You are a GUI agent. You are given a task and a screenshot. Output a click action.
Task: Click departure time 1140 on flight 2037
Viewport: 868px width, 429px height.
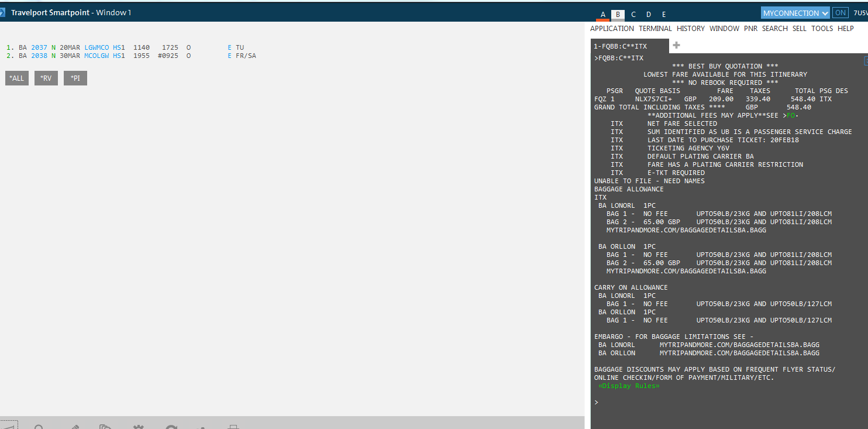click(x=141, y=47)
